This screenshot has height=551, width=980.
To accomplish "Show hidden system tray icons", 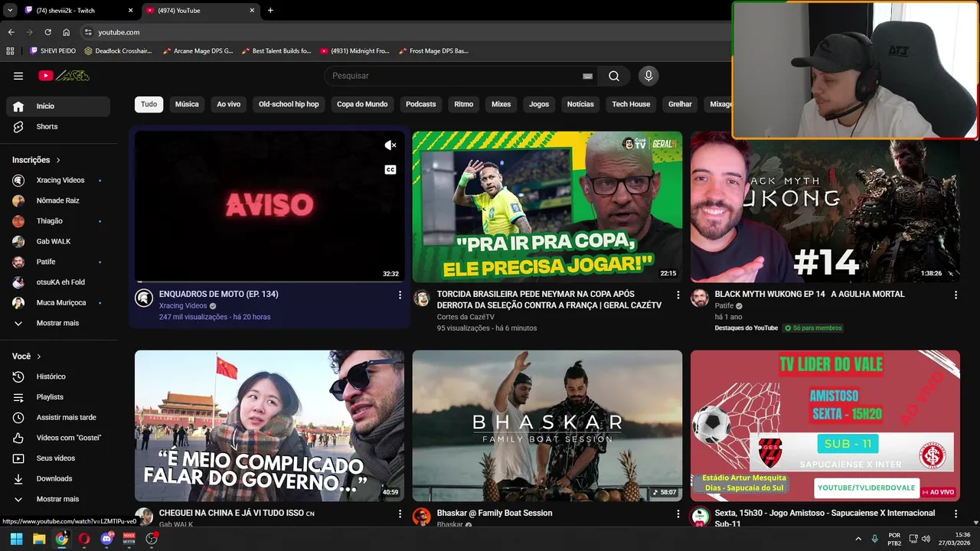I will 857,539.
